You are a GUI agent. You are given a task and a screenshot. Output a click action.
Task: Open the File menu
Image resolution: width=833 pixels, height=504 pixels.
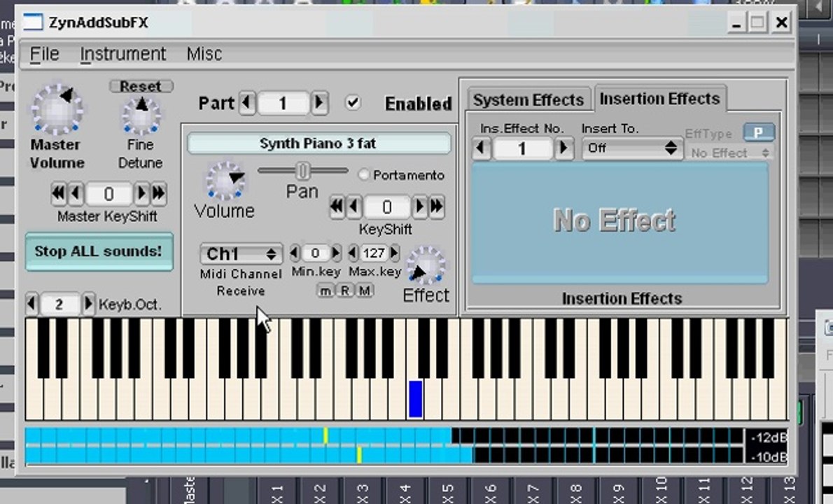click(x=44, y=54)
